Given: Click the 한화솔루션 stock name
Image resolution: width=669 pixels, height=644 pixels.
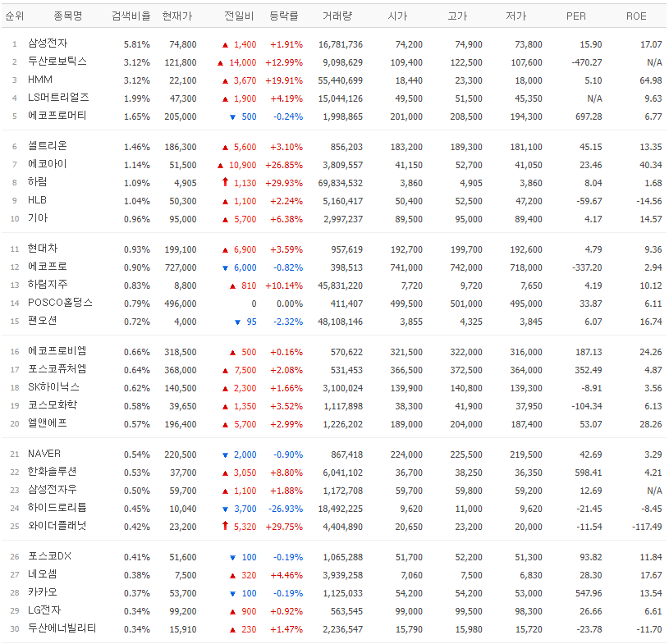Looking at the screenshot, I should (x=52, y=472).
